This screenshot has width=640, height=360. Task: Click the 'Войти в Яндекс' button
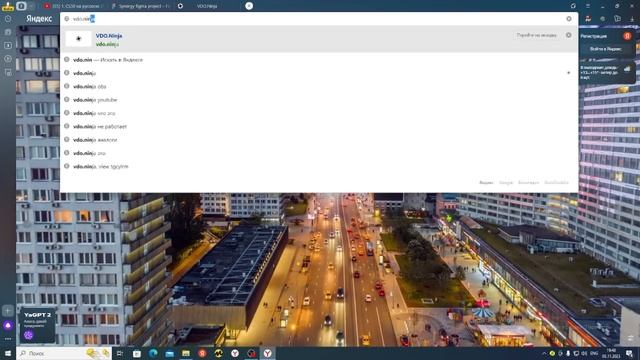(606, 49)
